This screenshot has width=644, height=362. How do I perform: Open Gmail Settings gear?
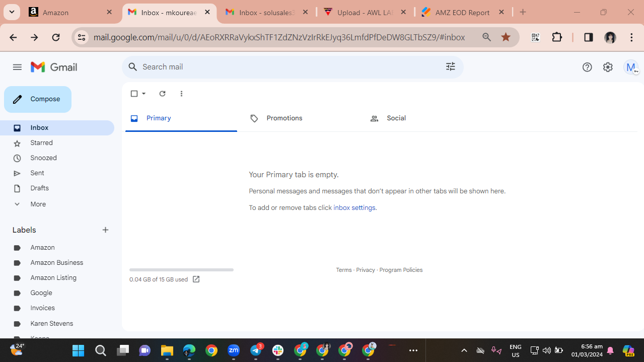(608, 67)
